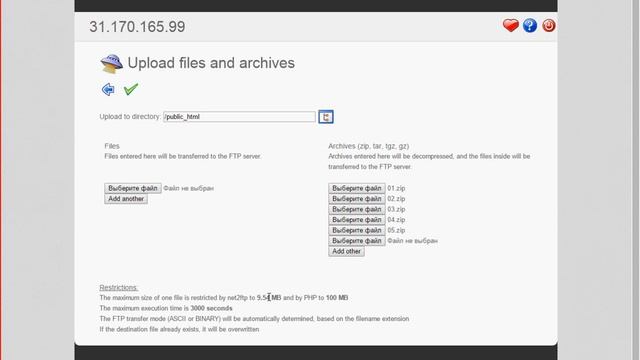Click the 100 MB PHP limit text
The width and height of the screenshot is (640, 360).
pos(337,298)
